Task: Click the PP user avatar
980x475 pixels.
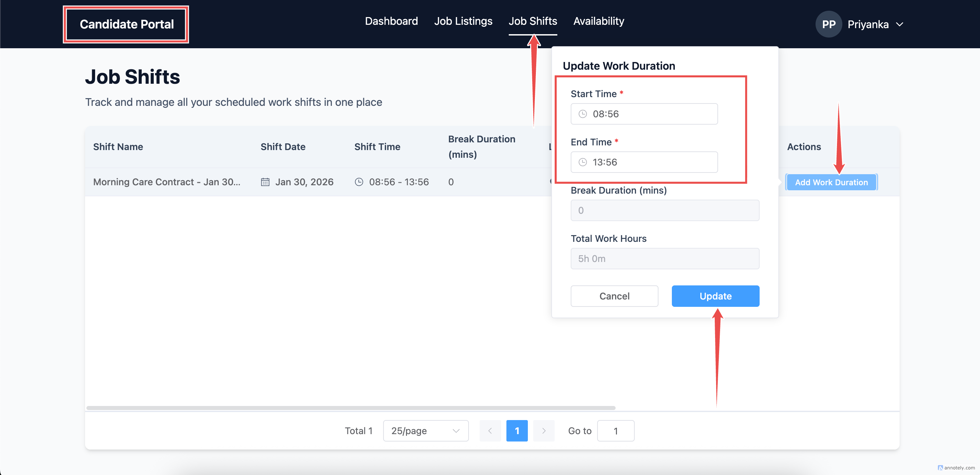Action: [x=828, y=24]
